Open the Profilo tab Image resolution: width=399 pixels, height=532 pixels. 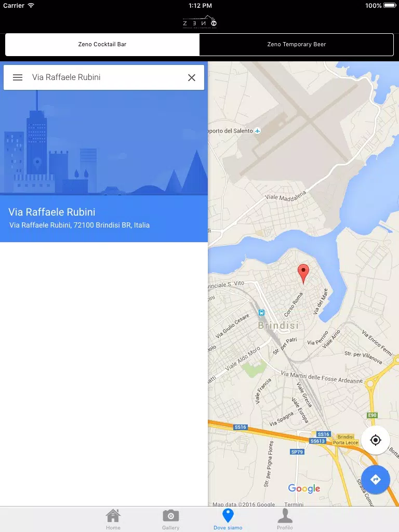click(285, 520)
